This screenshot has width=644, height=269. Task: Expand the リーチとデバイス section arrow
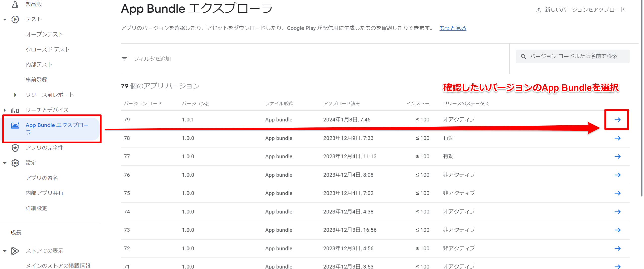(5, 110)
